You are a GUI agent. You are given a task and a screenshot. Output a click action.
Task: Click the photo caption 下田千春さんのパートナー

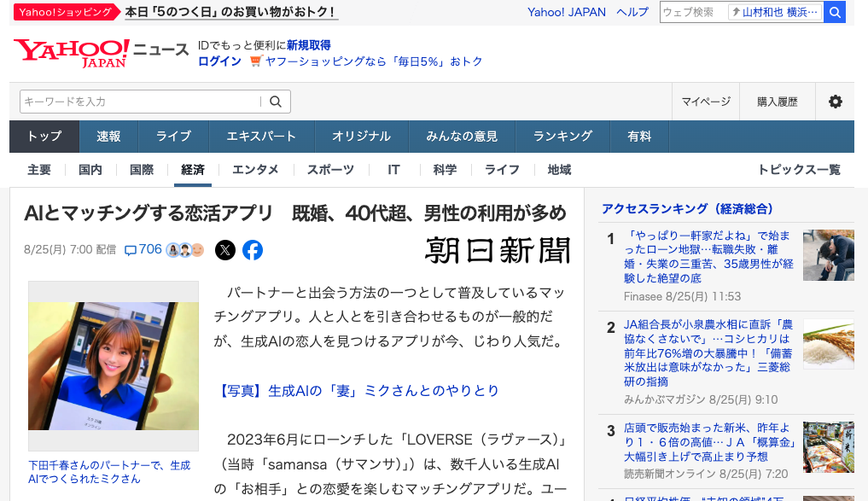[x=109, y=472]
